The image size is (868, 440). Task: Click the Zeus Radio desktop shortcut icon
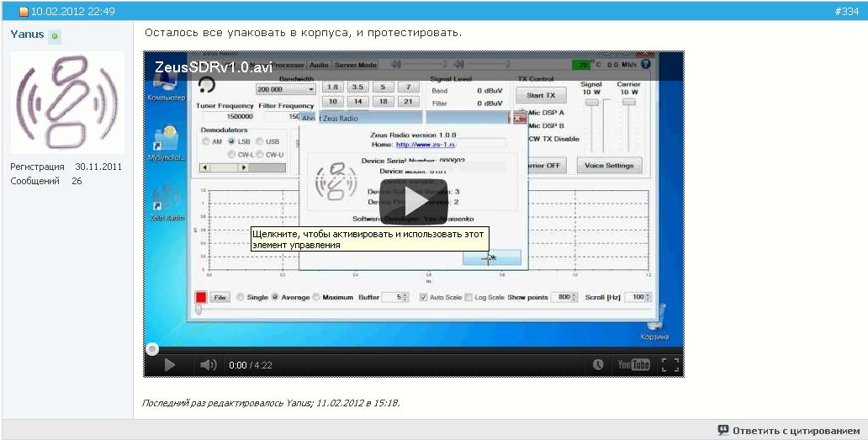coord(166,204)
